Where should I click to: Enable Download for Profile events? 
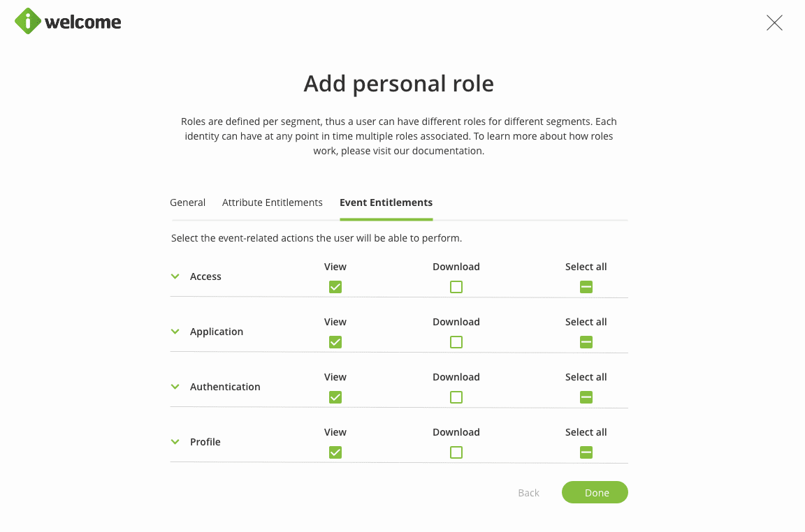click(456, 452)
